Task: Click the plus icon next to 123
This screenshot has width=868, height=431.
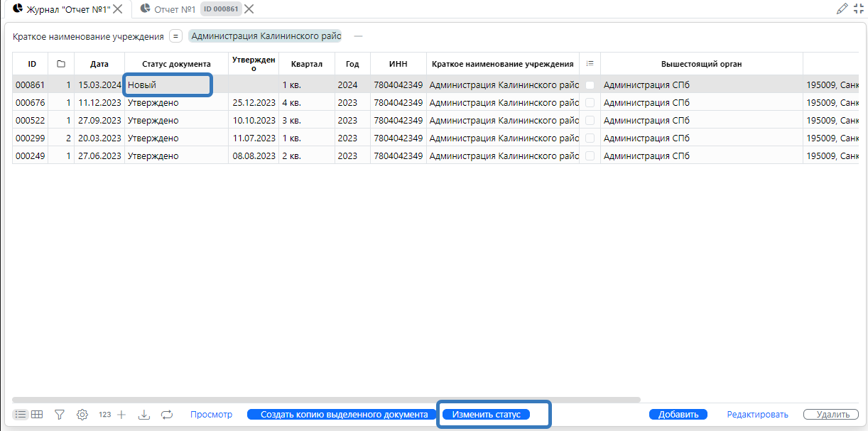Action: click(121, 415)
